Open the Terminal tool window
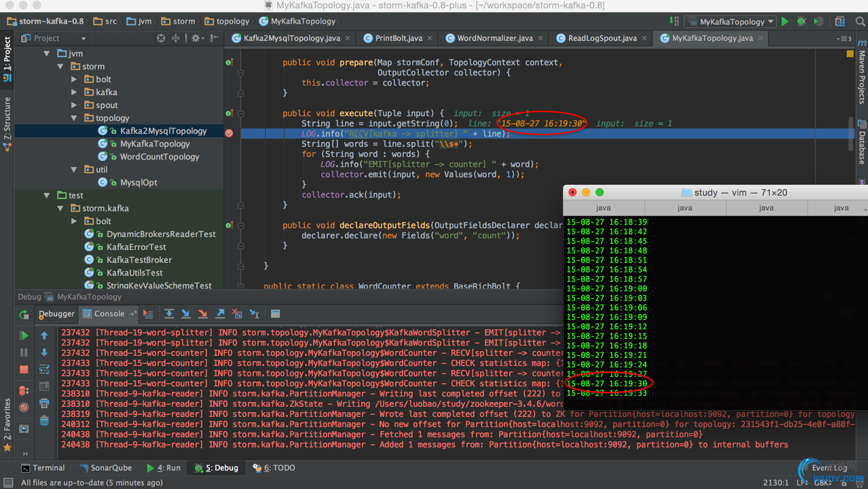This screenshot has height=489, width=868. [43, 468]
